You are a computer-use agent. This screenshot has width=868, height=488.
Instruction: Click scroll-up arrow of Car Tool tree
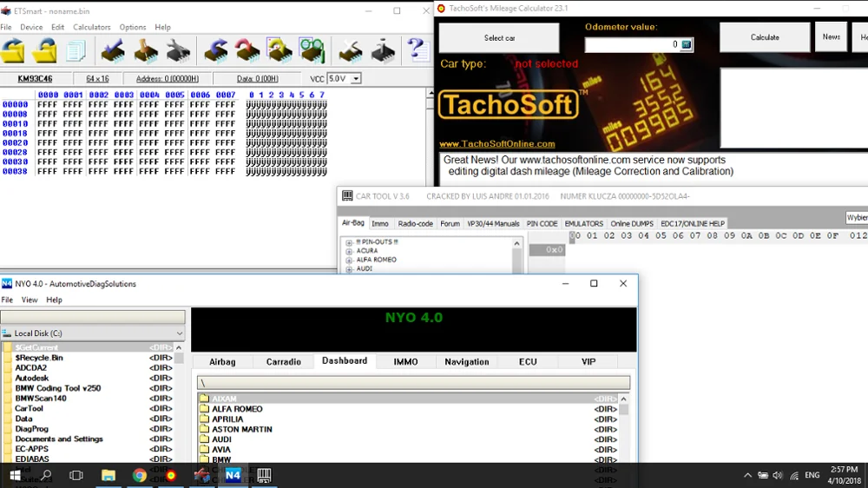click(x=516, y=243)
